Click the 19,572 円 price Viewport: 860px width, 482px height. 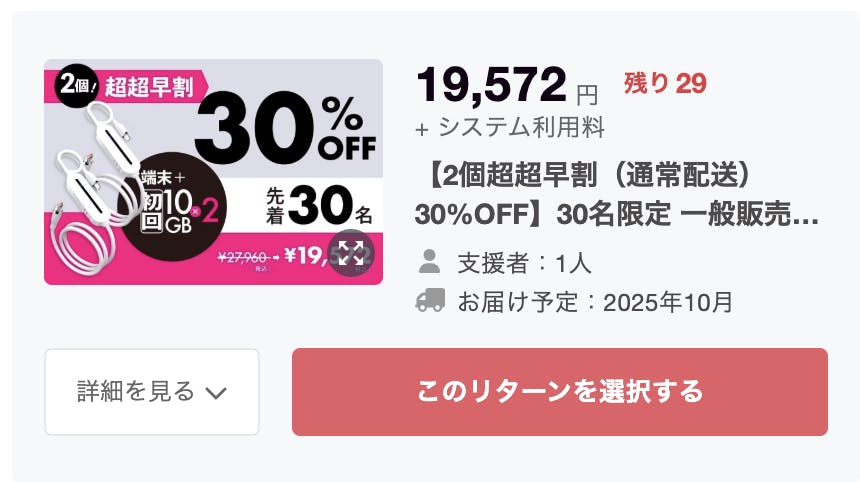(x=507, y=87)
